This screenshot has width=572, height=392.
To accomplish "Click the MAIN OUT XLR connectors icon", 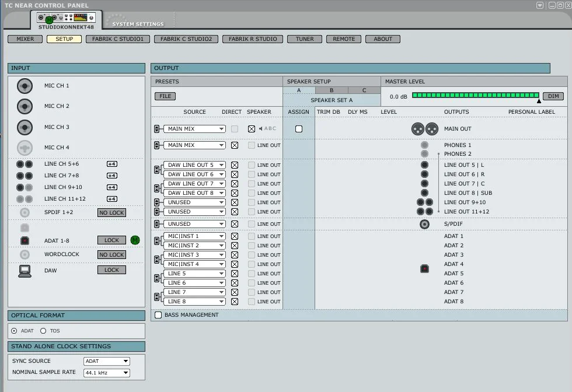I will (x=425, y=129).
